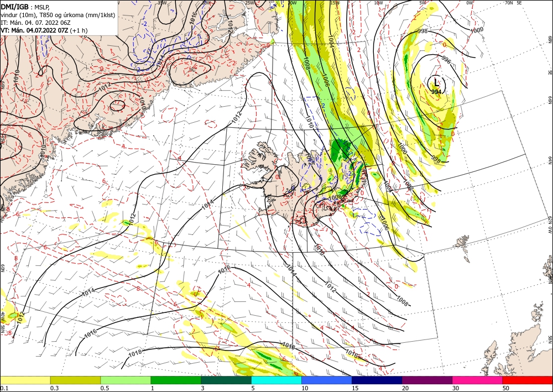
Task: Pick the cyan 5–10 mm legend swatch
Action: click(x=276, y=380)
